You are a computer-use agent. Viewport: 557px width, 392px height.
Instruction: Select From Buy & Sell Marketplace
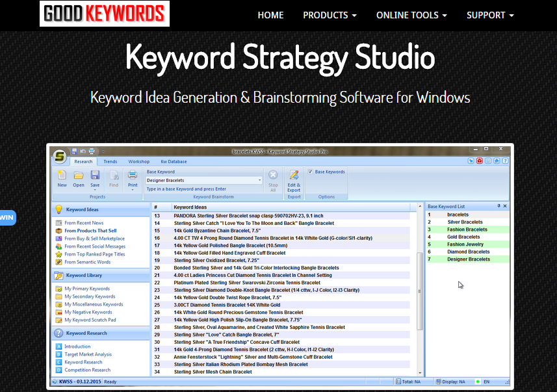pos(94,239)
